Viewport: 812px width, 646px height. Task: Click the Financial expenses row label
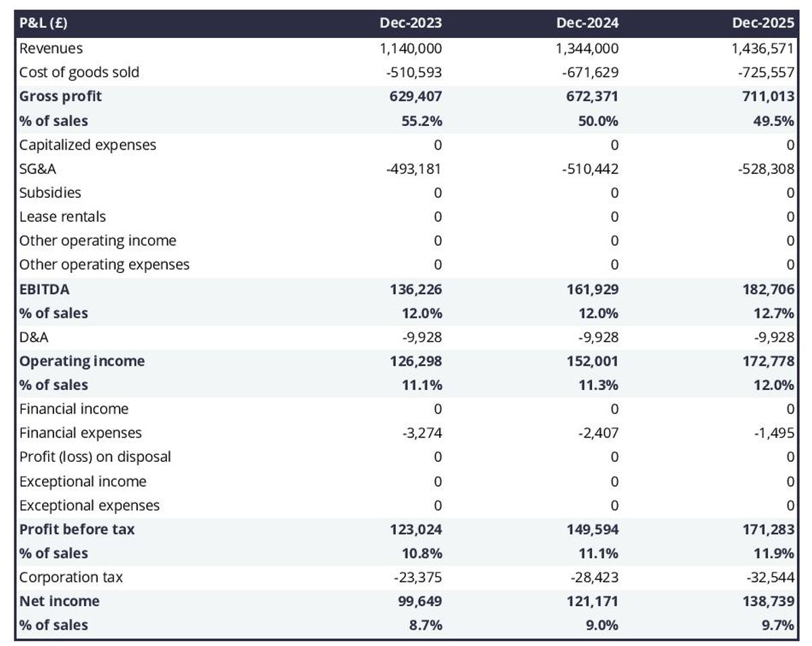pos(81,433)
